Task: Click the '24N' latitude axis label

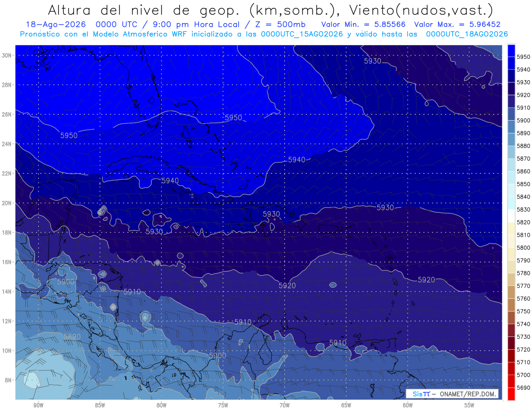Action: click(x=6, y=144)
